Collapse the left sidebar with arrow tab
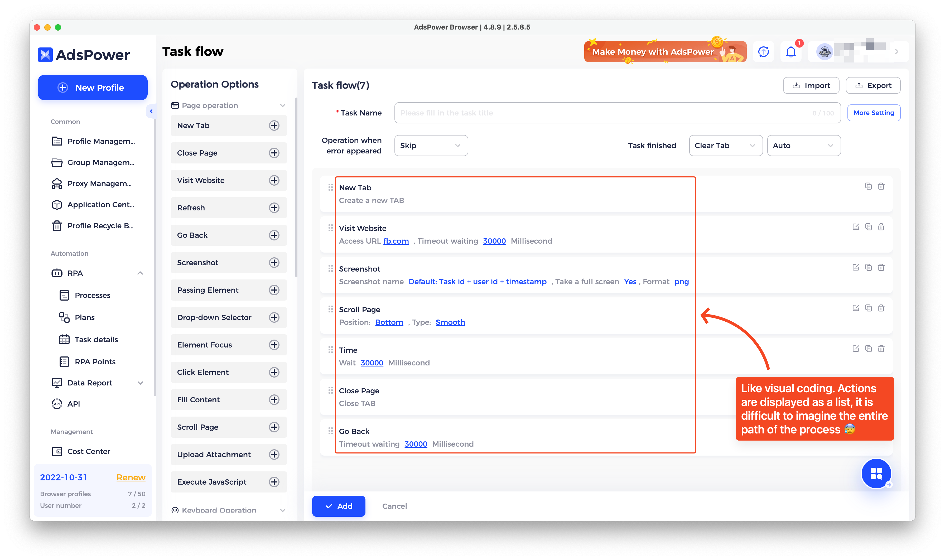Screen dimensions: 945x560 151,111
